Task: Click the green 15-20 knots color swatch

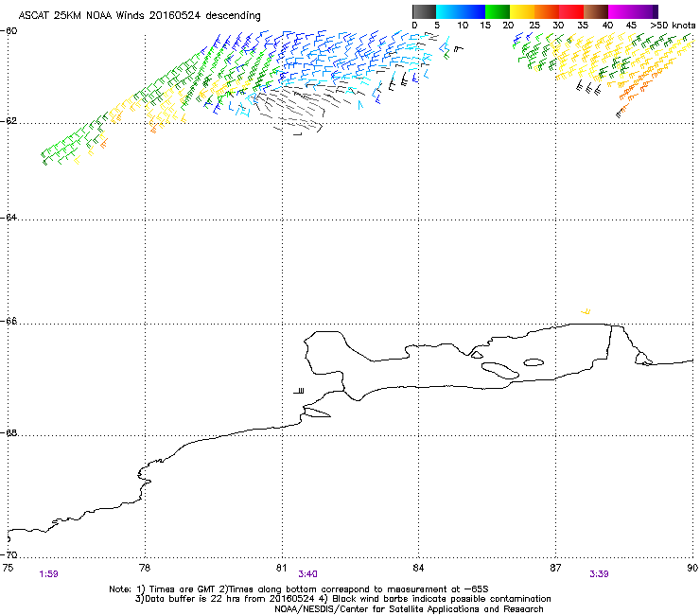Action: coord(498,11)
